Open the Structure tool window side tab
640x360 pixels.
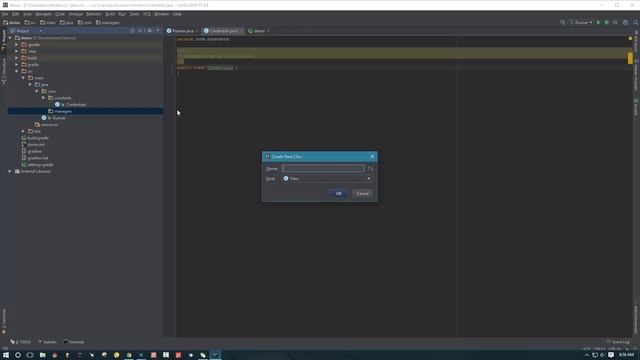tap(4, 71)
